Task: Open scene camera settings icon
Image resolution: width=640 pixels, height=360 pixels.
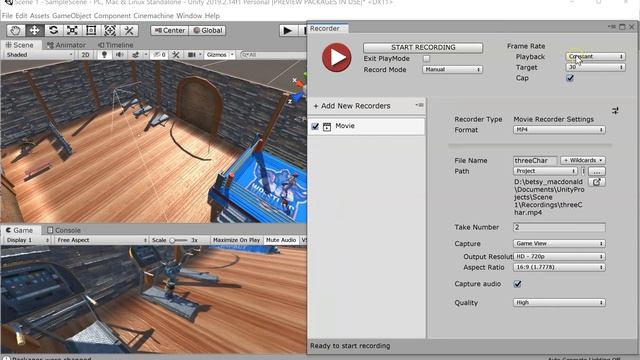Action: [191, 55]
